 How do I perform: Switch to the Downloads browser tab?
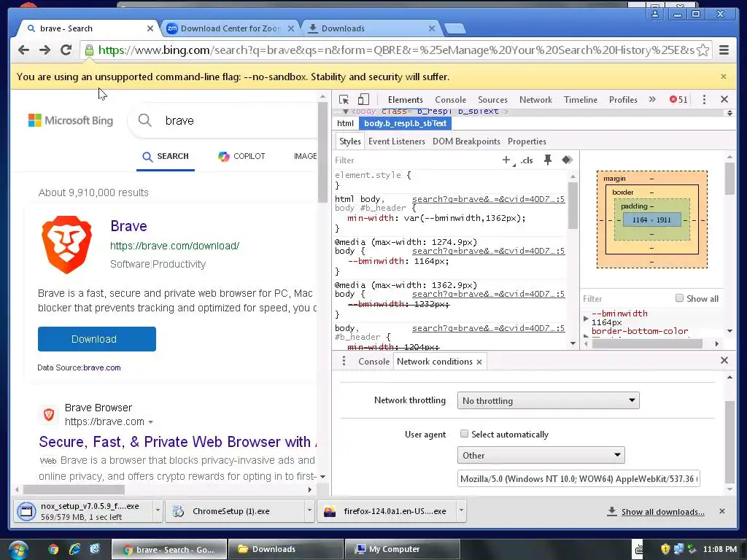click(x=371, y=28)
